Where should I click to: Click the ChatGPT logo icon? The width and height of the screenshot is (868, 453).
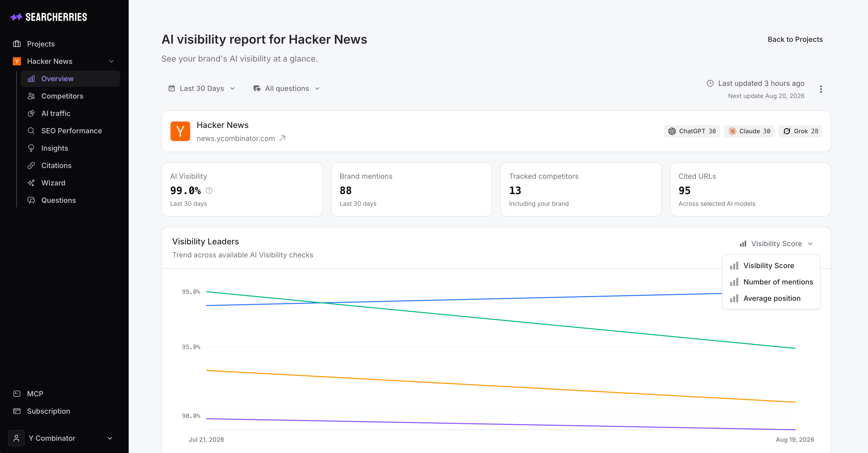tap(672, 131)
